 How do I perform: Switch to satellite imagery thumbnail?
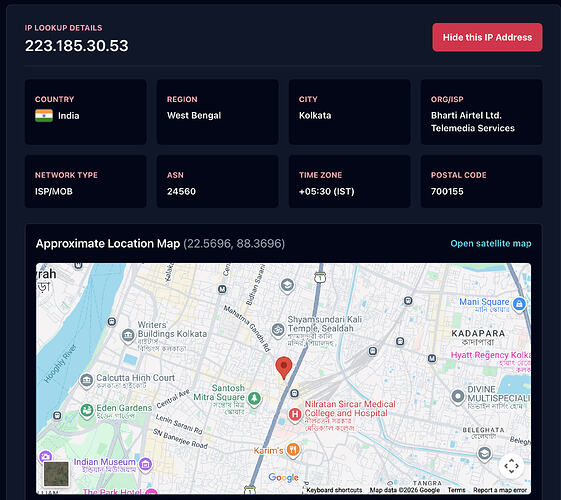click(x=56, y=474)
